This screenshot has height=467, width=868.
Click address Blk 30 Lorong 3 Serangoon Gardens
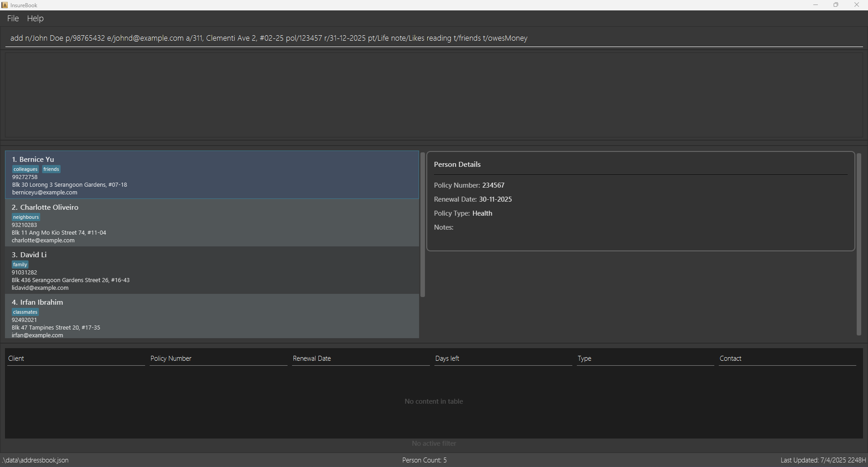(x=70, y=185)
